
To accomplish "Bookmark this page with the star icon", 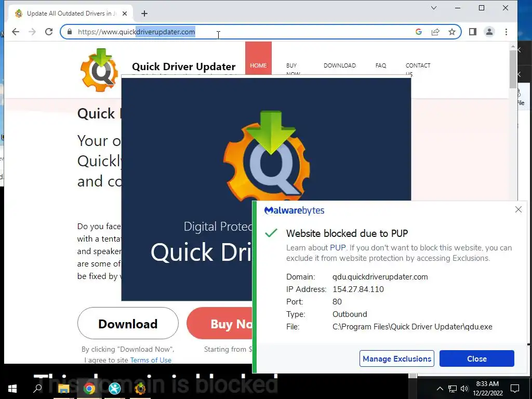I will pyautogui.click(x=452, y=32).
